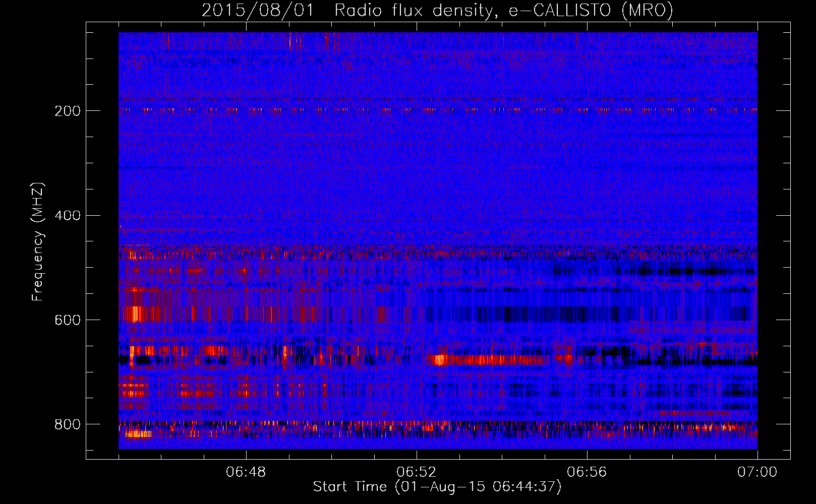
Task: Click the 06:52 time tick label
Action: [417, 472]
